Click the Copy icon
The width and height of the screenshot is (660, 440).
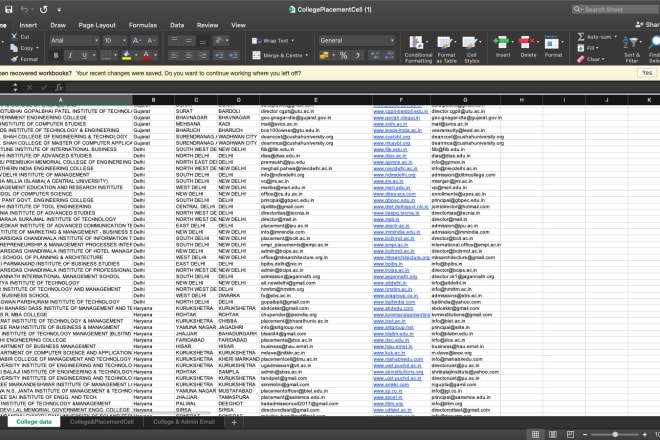pyautogui.click(x=14, y=48)
